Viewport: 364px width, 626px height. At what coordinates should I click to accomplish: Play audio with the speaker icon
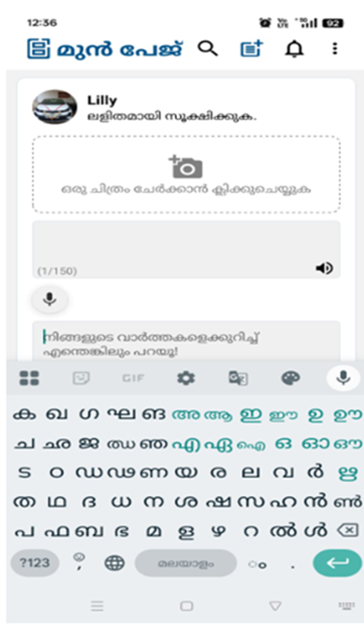tap(324, 268)
